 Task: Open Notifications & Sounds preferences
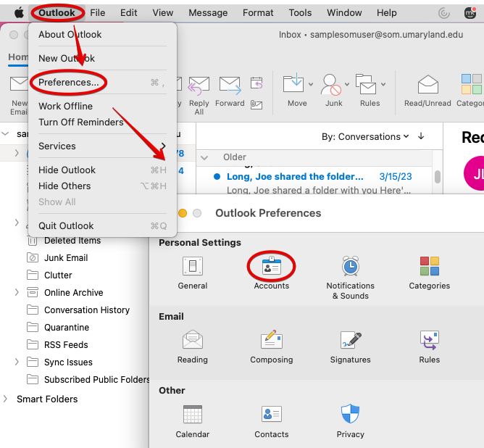coord(350,267)
